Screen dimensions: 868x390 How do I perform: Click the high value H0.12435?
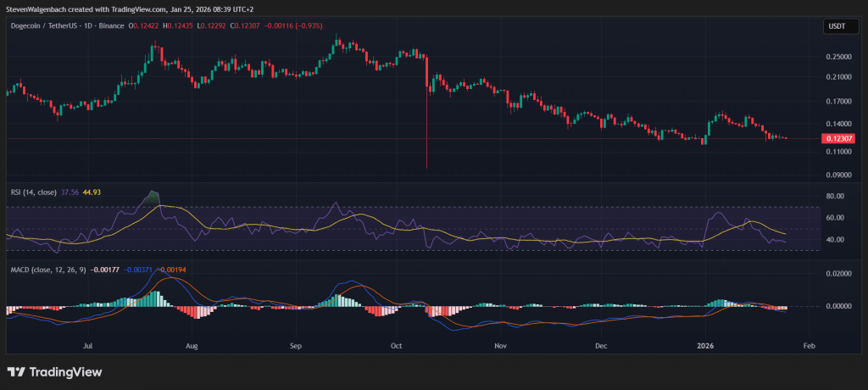176,25
